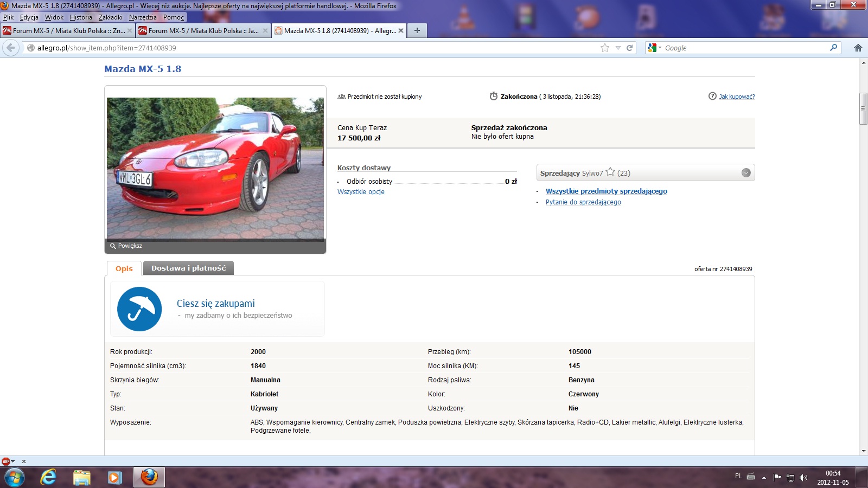
Task: Click the on-screen keyboard tray icon
Action: pos(751,477)
